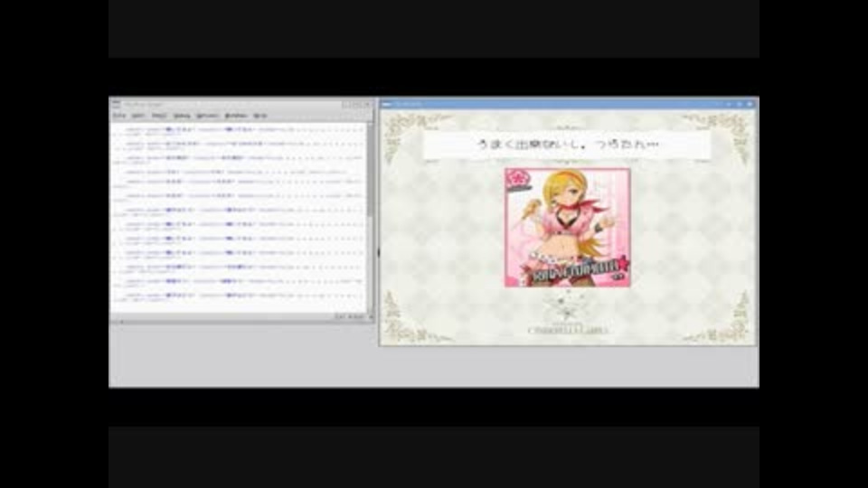This screenshot has width=868, height=488.
Task: Open the Debug menu in Python Shell
Action: pyautogui.click(x=182, y=116)
